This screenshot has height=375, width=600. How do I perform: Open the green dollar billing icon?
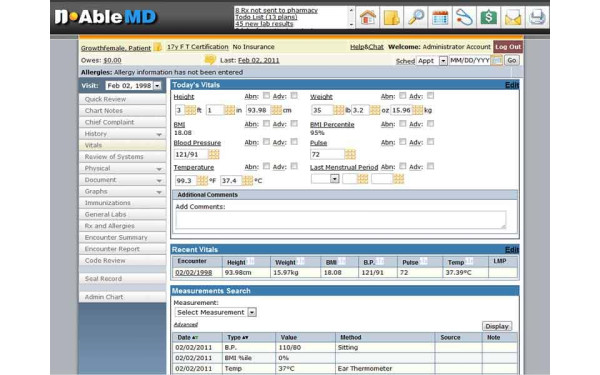tap(489, 17)
